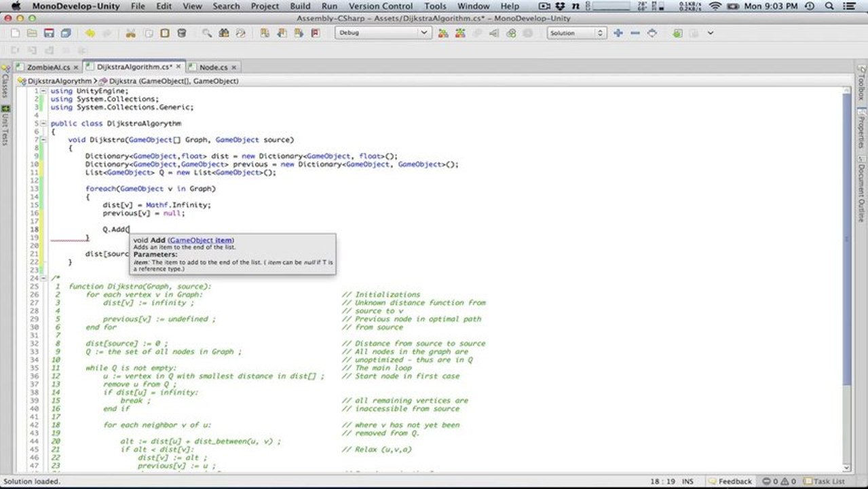The height and width of the screenshot is (489, 868).
Task: Collapse the DijkstraAlgorythm class fold marker
Action: click(x=44, y=124)
